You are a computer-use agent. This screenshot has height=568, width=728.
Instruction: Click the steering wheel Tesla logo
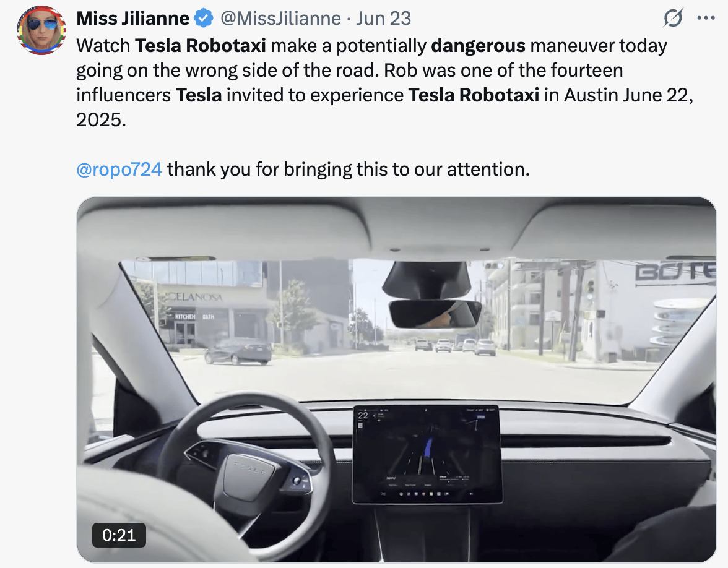point(250,467)
